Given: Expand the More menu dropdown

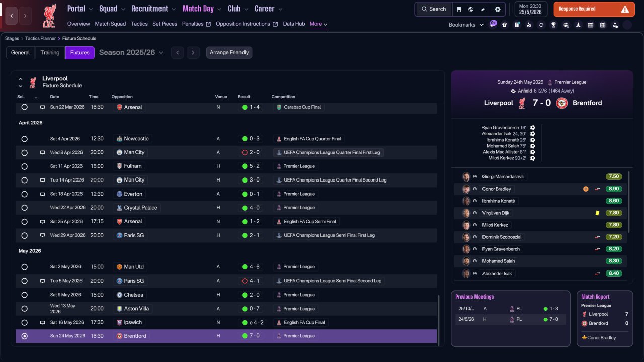Looking at the screenshot, I should coord(318,24).
